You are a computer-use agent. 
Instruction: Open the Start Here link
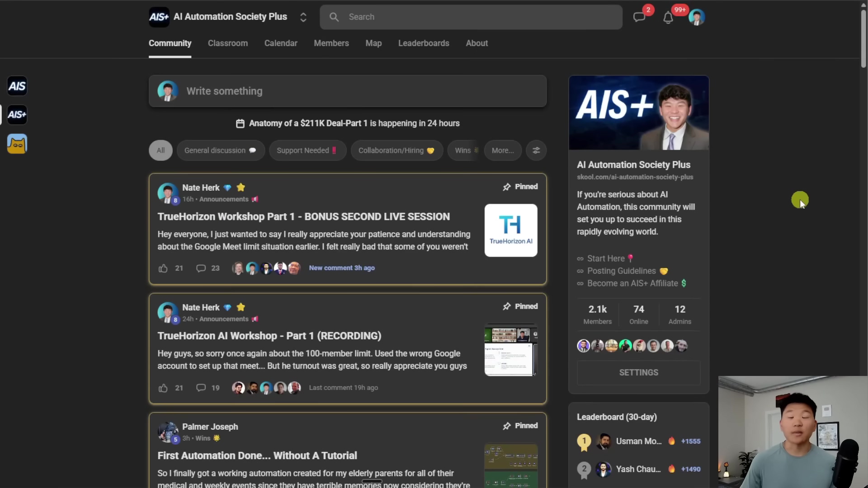[606, 259]
